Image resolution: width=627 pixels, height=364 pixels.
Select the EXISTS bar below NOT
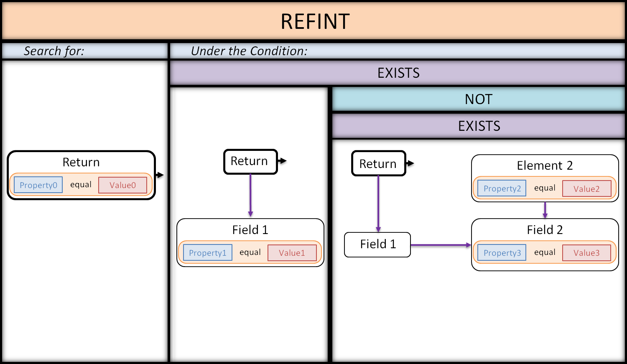click(479, 126)
